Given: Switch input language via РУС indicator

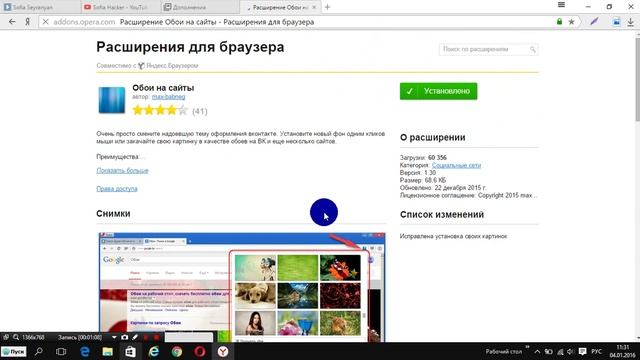Looking at the screenshot, I should pos(596,351).
